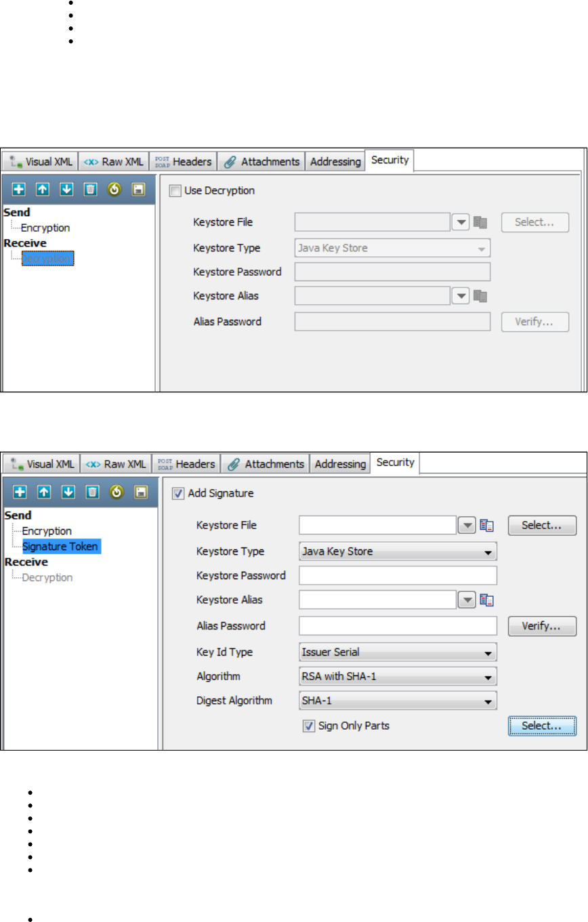Select Encryption under Send in the Use Decryption panel tree

(x=45, y=228)
